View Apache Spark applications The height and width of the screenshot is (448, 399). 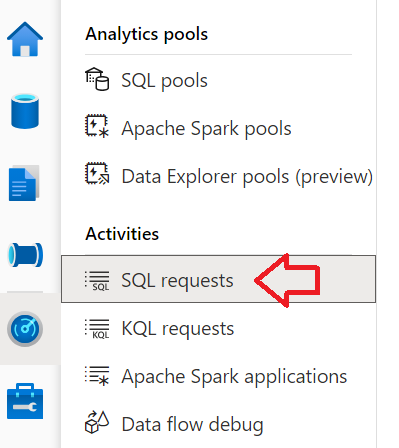pyautogui.click(x=234, y=377)
